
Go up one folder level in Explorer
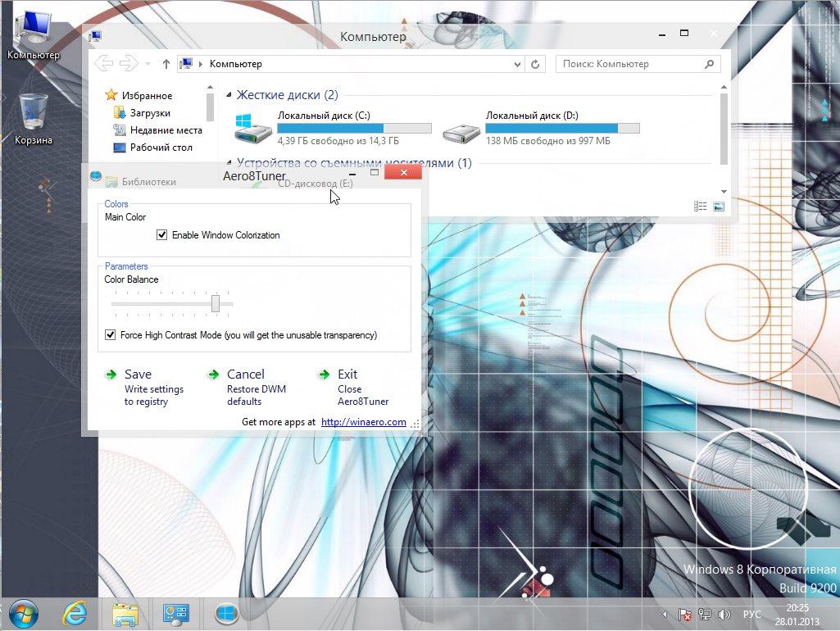coord(166,64)
